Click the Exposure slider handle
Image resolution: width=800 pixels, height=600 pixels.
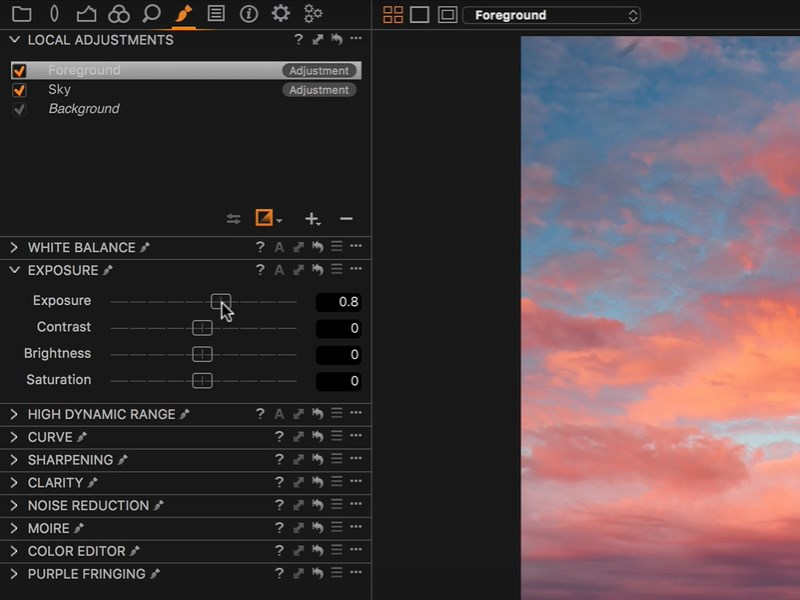pyautogui.click(x=221, y=302)
